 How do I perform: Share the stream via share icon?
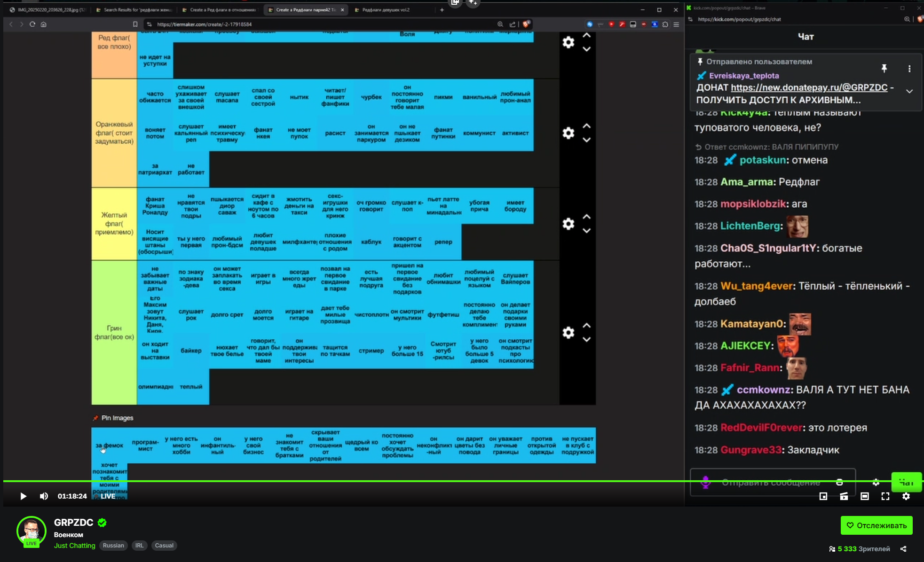click(x=903, y=549)
